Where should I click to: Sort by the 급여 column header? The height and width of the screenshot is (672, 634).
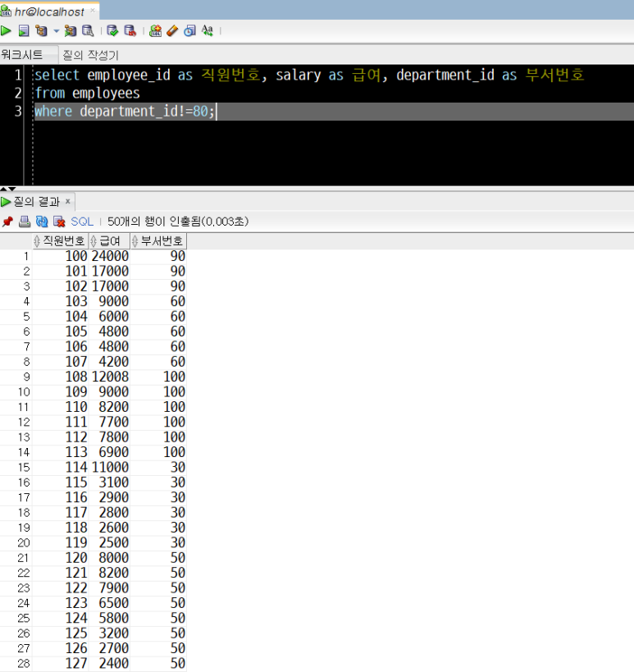[x=109, y=241]
